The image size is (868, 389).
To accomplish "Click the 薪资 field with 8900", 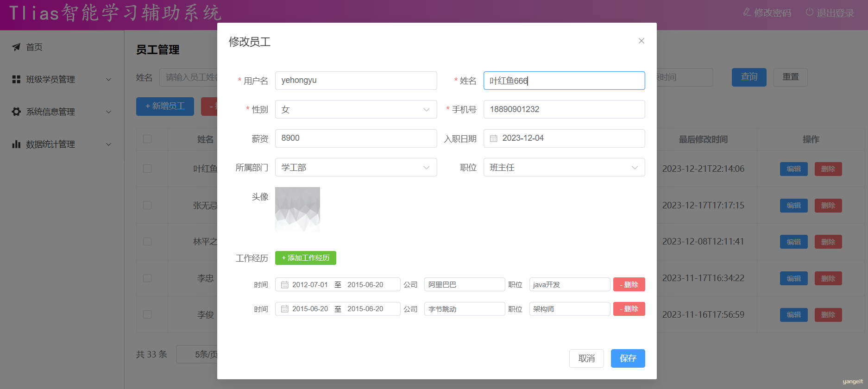I will [x=356, y=138].
